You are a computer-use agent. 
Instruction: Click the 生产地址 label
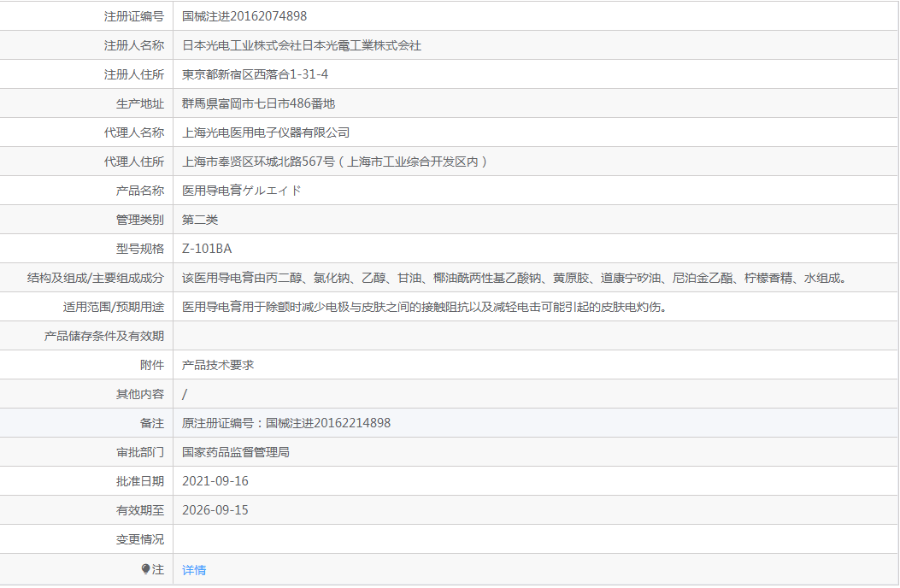point(140,103)
